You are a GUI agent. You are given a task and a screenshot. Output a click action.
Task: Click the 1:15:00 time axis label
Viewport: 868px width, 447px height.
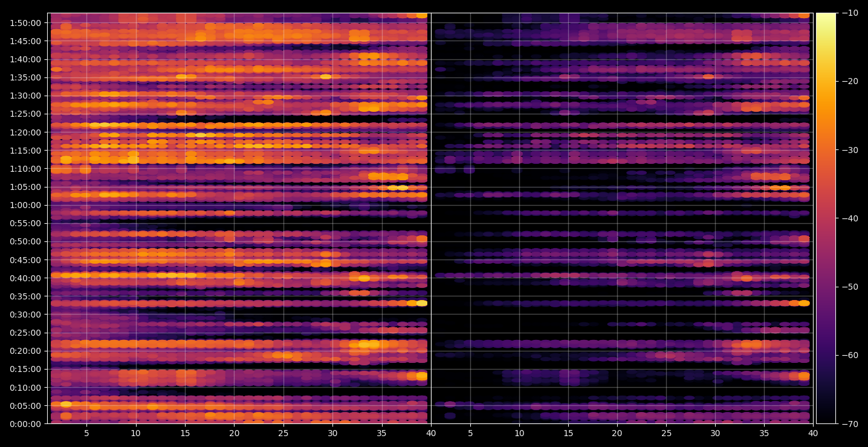[x=25, y=151]
